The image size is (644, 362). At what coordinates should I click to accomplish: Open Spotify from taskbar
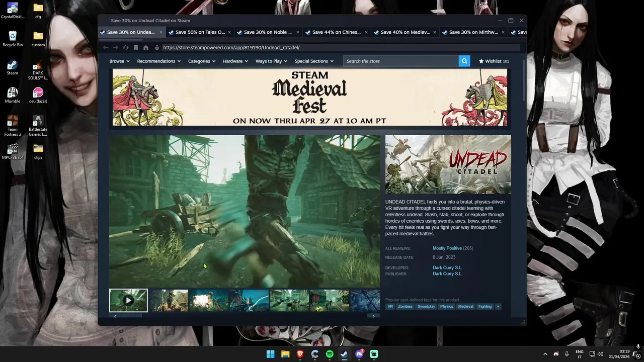coord(330,354)
